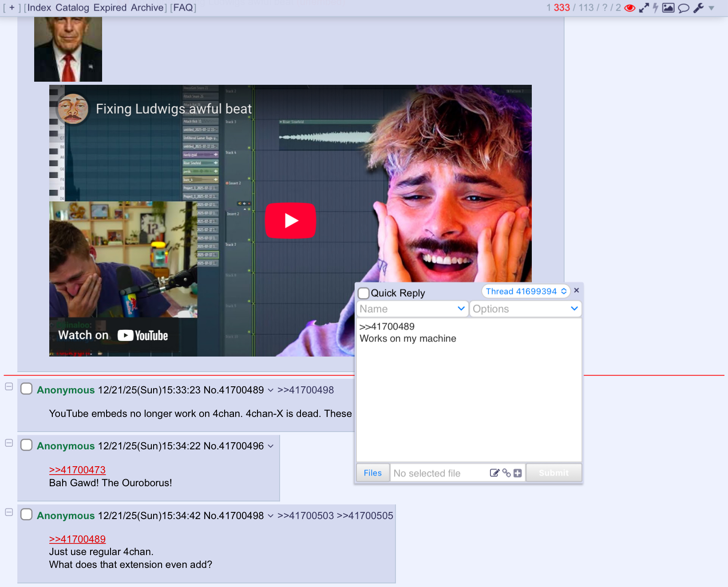Hide post No.41700496 with minus button
This screenshot has width=728, height=587.
tap(9, 443)
